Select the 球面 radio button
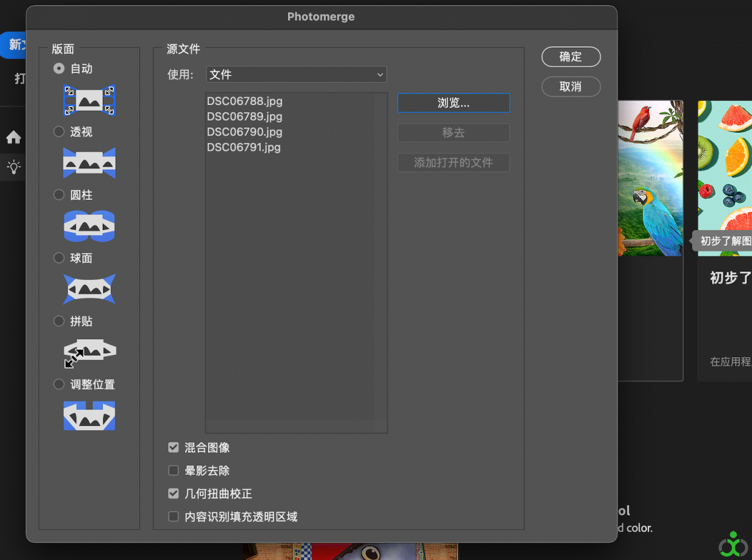Screen dimensions: 752x560 [59, 257]
